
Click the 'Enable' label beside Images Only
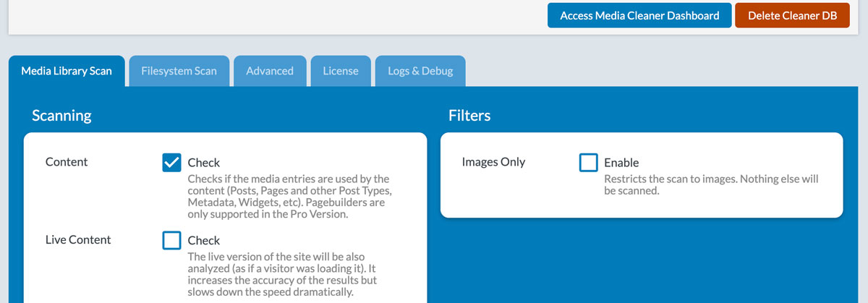[621, 163]
